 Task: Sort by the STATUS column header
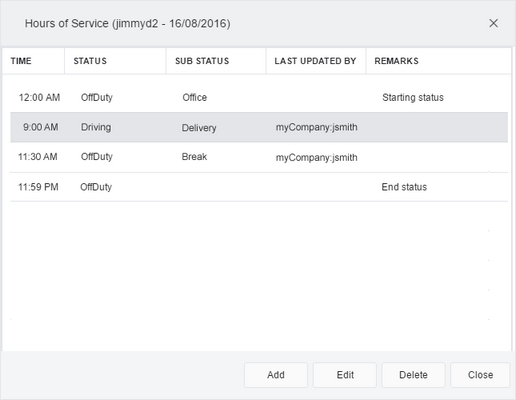click(x=115, y=61)
